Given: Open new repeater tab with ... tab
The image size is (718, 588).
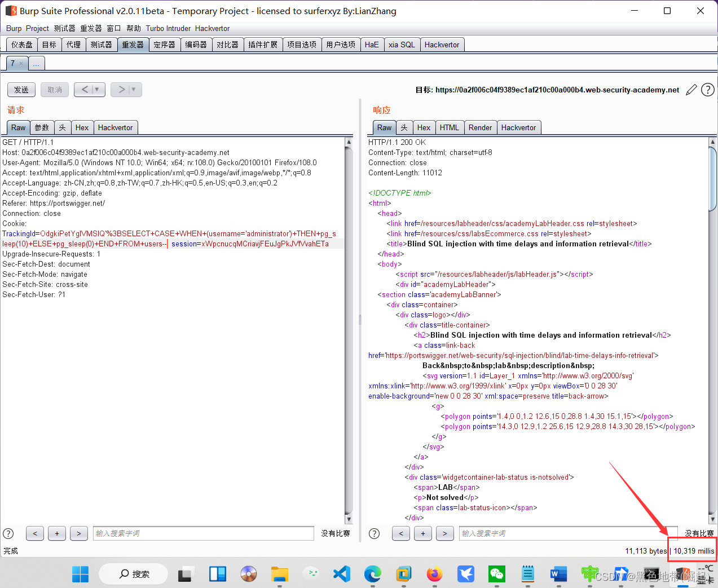Looking at the screenshot, I should coord(37,63).
